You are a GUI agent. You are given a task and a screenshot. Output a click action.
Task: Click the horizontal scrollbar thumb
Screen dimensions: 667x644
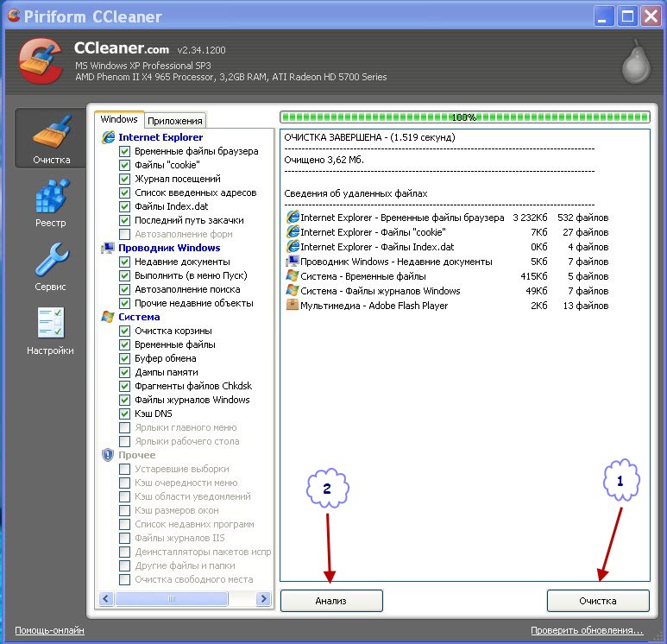pos(172,598)
